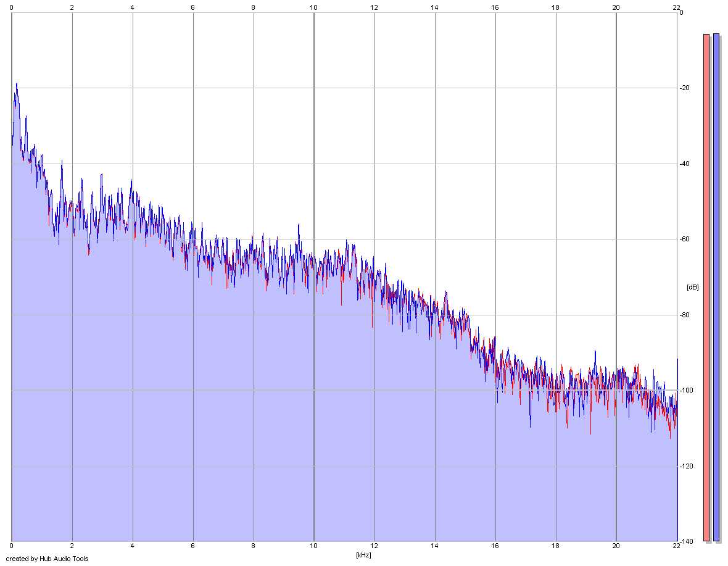Click the 18 kHz label on bottom axis
The width and height of the screenshot is (728, 566).
click(x=555, y=546)
